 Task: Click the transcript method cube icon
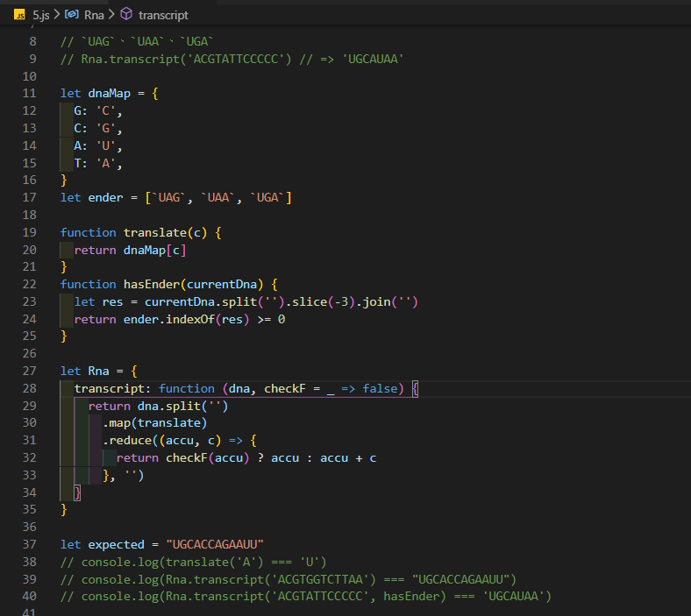(126, 14)
